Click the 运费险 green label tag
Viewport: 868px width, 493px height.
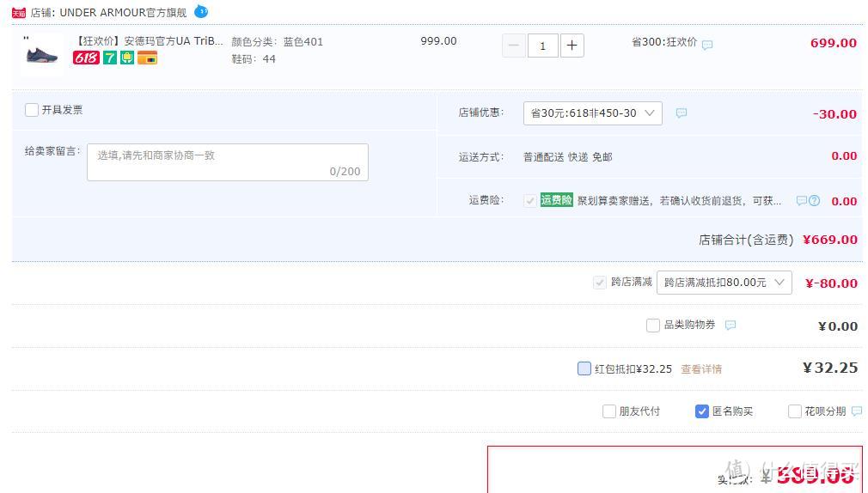coord(556,200)
